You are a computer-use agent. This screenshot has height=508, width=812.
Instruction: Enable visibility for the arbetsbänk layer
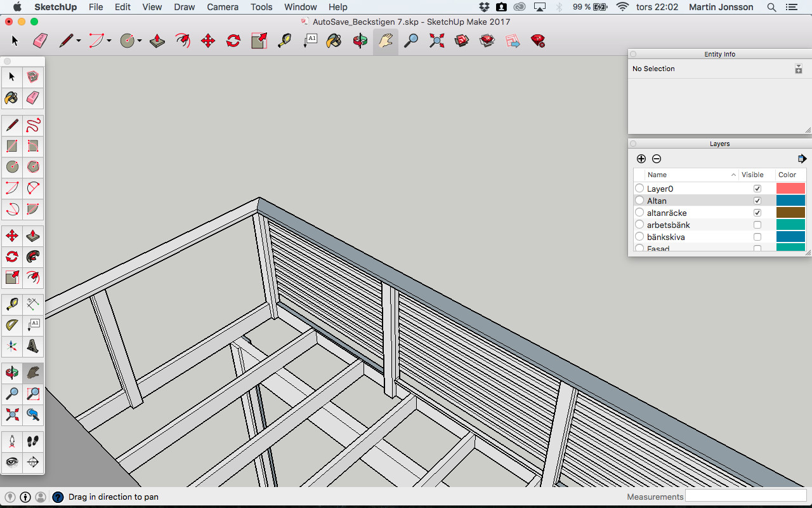[757, 225]
